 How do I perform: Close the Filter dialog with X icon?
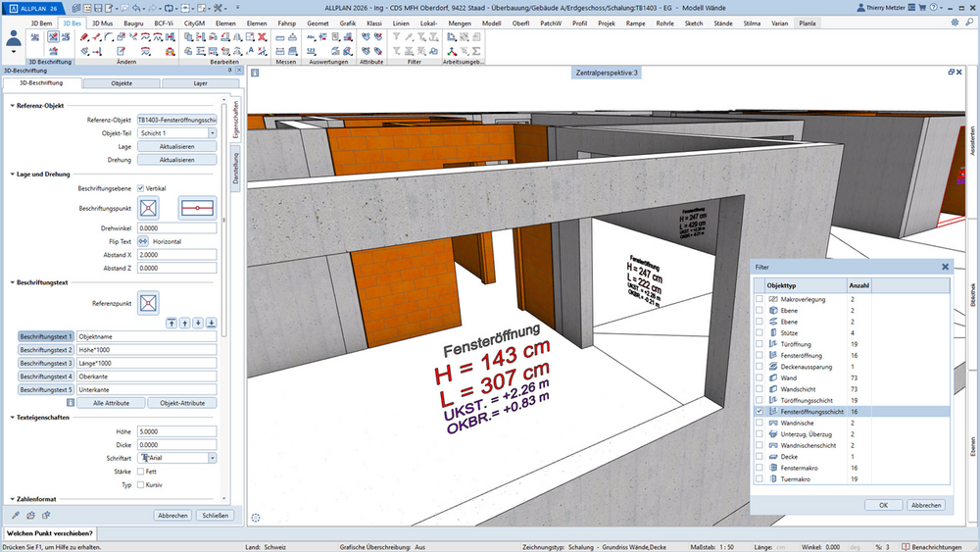(x=945, y=267)
